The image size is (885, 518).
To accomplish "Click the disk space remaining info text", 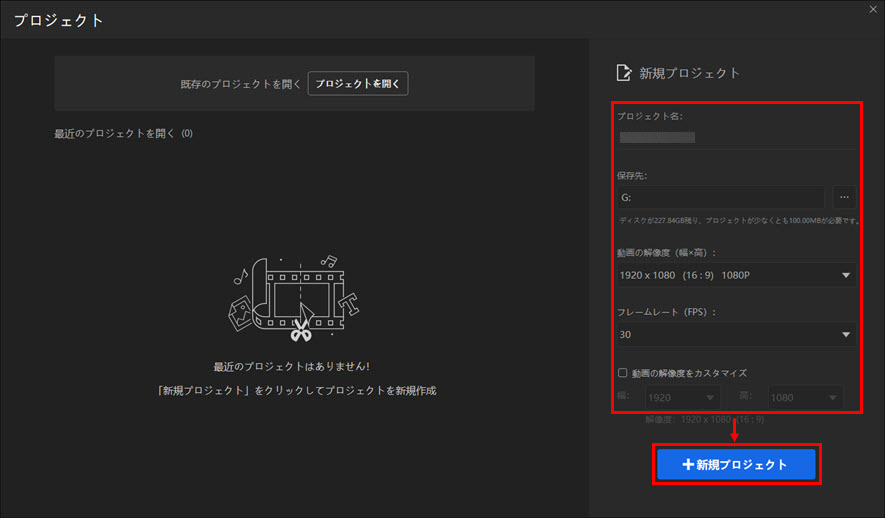I will (x=735, y=220).
